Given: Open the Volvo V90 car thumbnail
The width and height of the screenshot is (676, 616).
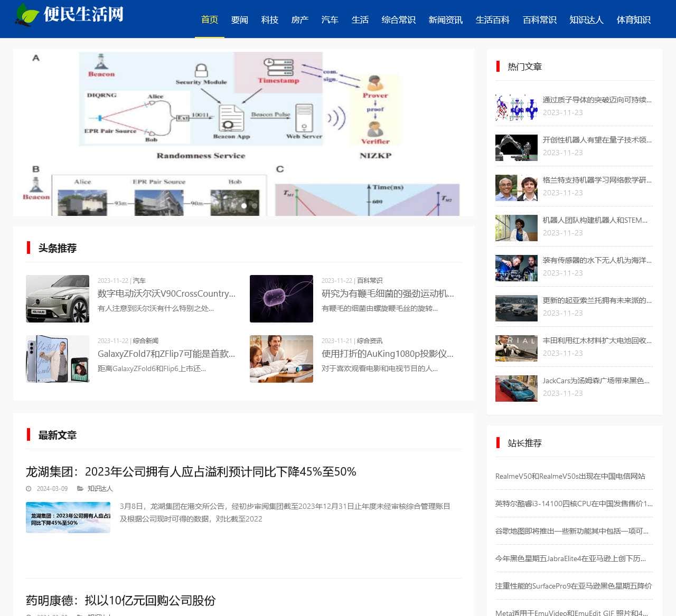Looking at the screenshot, I should pos(58,299).
